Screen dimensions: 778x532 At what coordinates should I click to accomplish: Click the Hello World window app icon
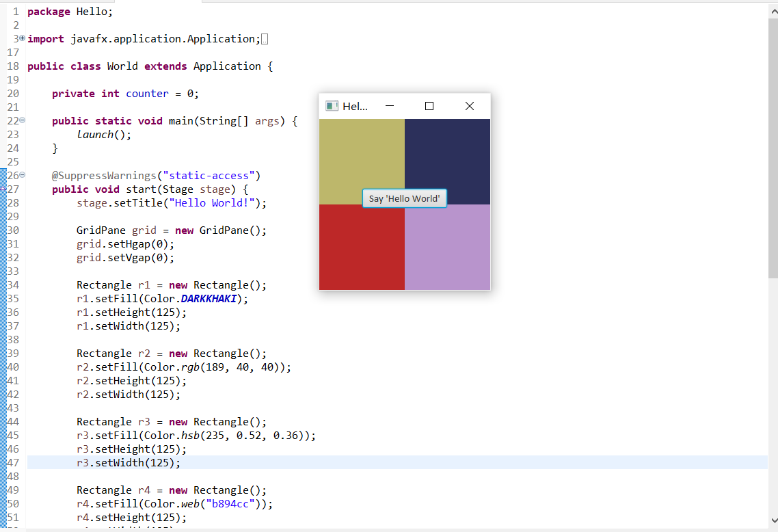[x=332, y=106]
